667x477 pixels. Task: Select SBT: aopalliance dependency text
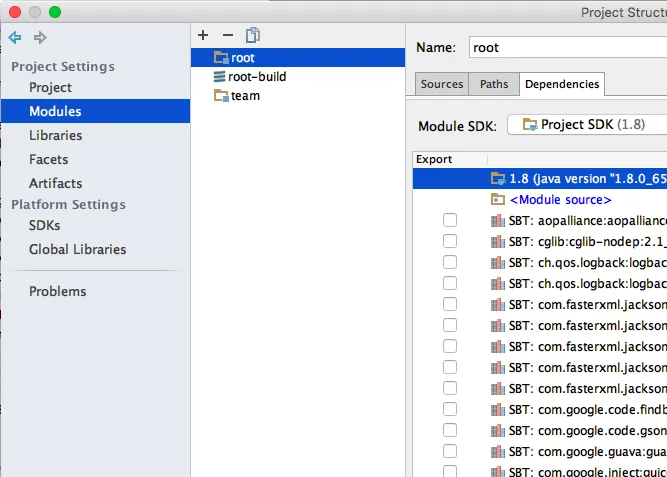click(588, 220)
